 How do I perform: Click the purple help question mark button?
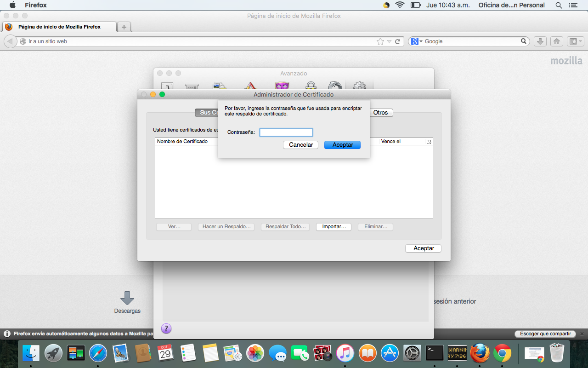(166, 328)
